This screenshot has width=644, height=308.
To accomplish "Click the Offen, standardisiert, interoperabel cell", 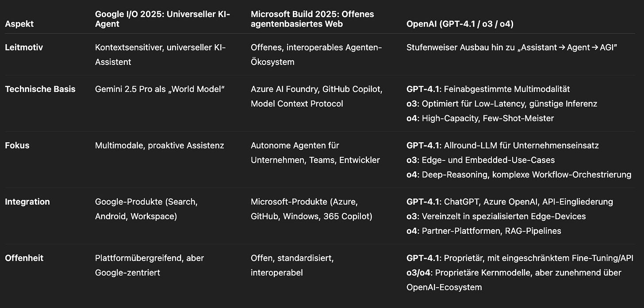I will pos(292,265).
